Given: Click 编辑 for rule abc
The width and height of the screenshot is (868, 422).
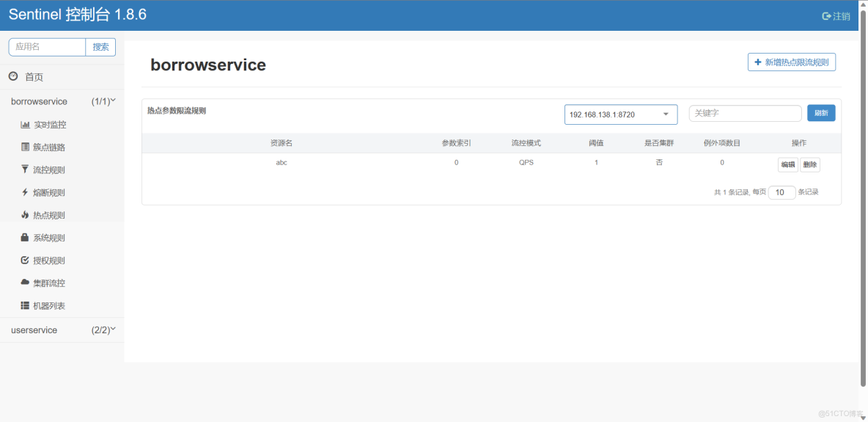Looking at the screenshot, I should (788, 164).
